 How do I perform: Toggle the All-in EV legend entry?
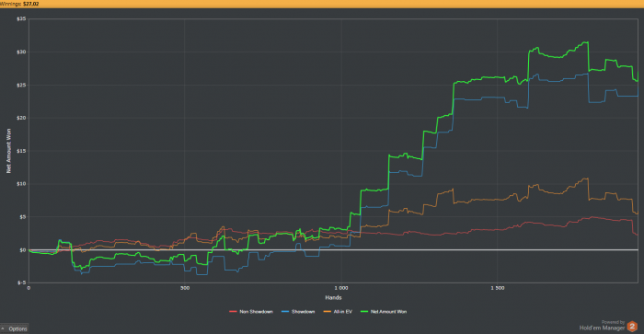(x=338, y=312)
